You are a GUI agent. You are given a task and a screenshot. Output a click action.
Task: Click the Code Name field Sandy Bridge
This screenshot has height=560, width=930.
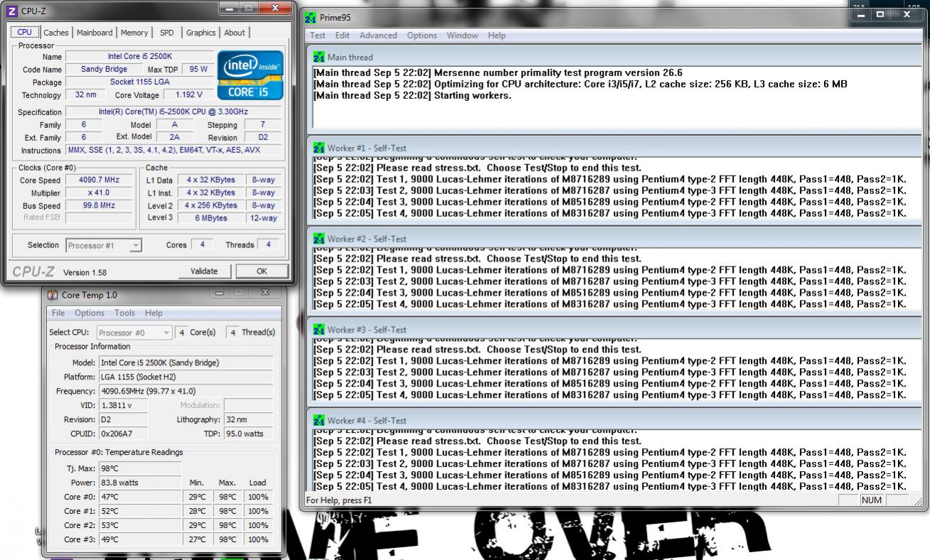[x=105, y=69]
